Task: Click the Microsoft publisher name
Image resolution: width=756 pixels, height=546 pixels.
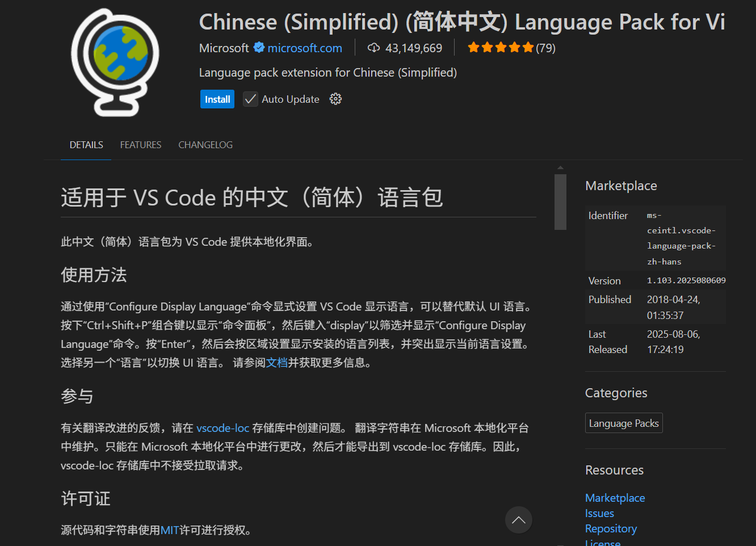Action: [224, 48]
